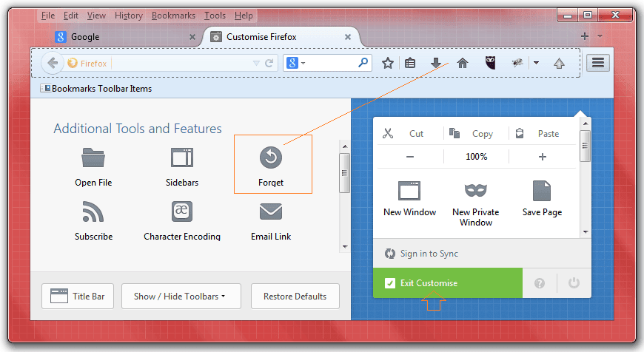Click Bookmarks Toolbar Items

96,89
